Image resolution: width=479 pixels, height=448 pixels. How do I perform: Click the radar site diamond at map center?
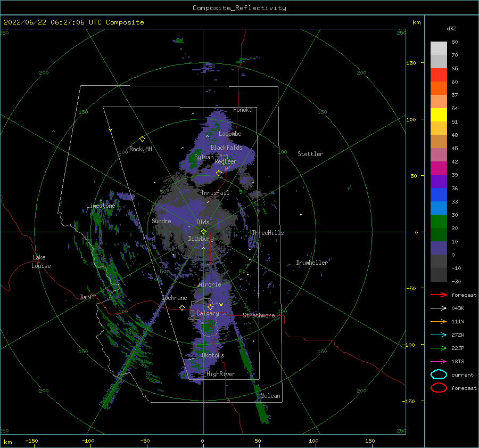(203, 232)
